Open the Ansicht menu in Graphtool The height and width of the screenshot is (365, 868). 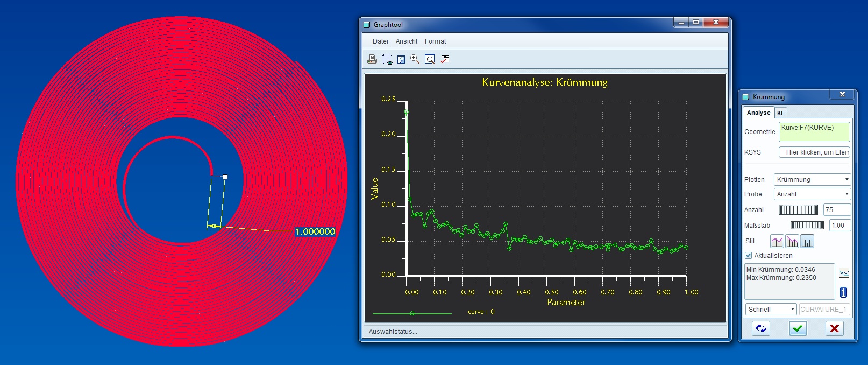pos(407,41)
